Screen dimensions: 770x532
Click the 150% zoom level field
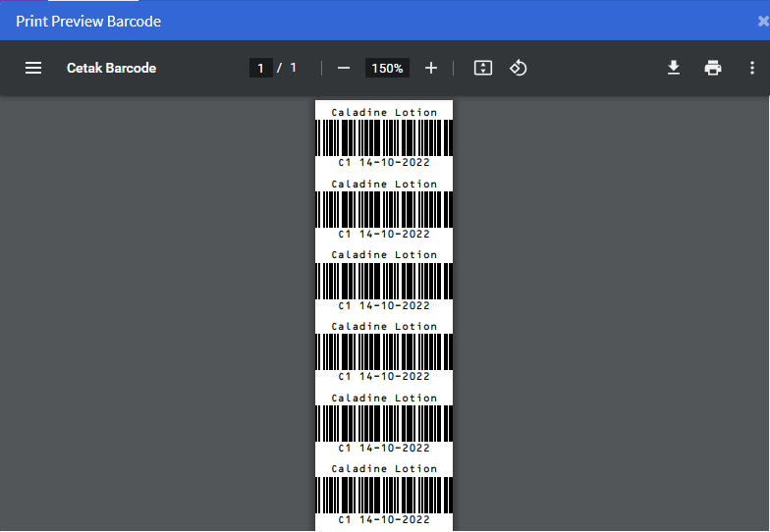[x=387, y=68]
